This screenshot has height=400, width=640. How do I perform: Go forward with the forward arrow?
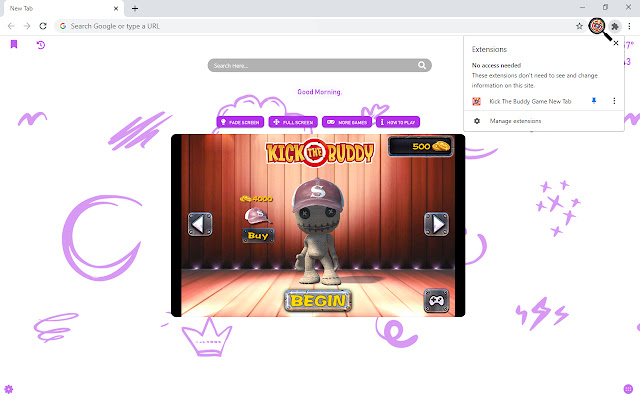[27, 26]
